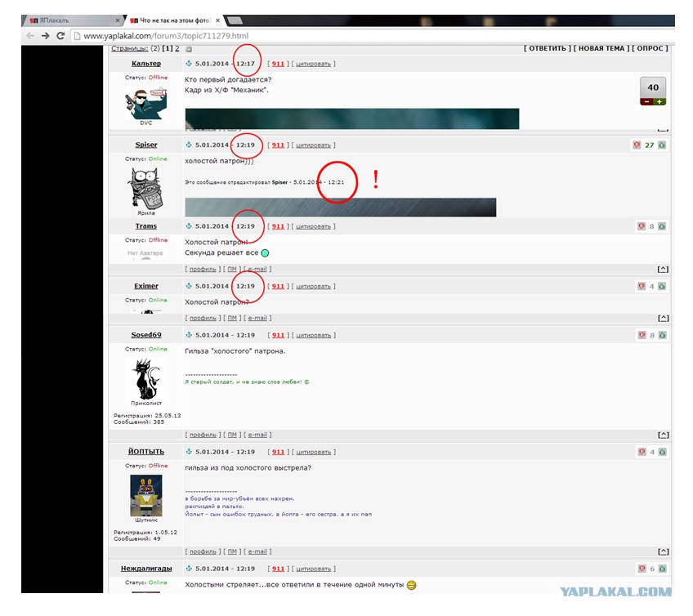This screenshot has width=693, height=616.
Task: Jump to top using arrow under Sosed69's post
Action: click(663, 435)
